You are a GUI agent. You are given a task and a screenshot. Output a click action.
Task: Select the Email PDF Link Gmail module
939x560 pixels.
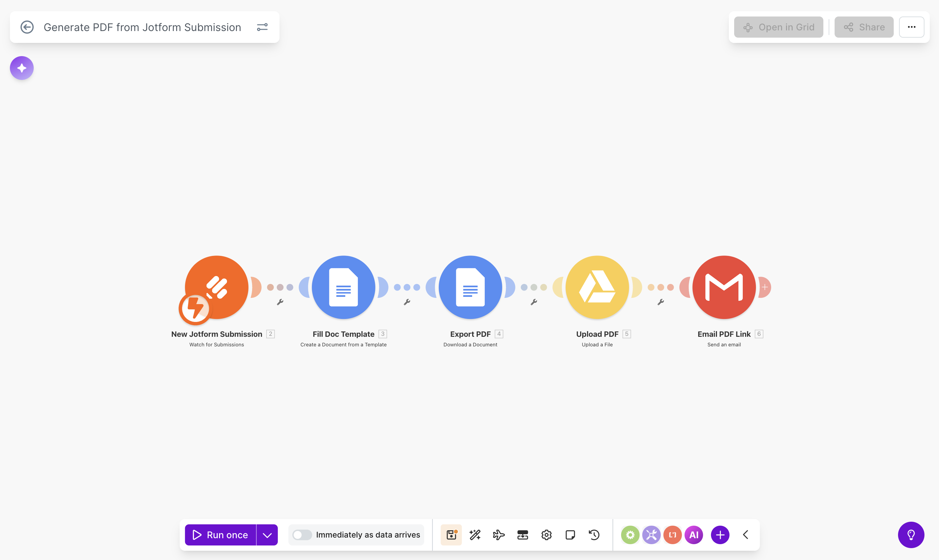[724, 287]
